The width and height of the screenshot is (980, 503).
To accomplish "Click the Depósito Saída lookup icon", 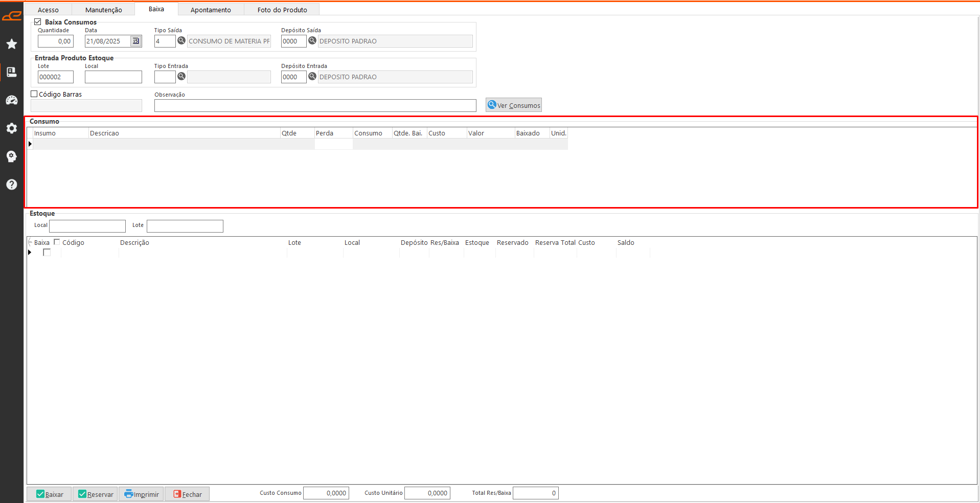I will pyautogui.click(x=312, y=41).
